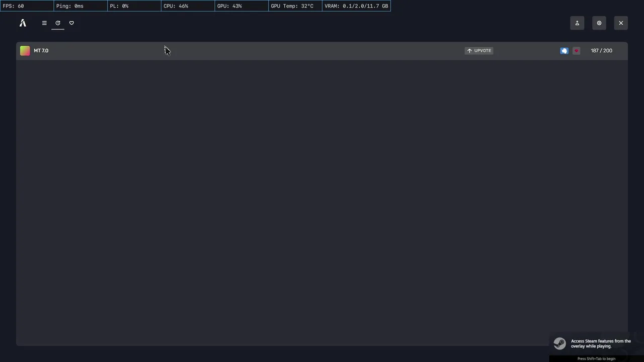Select the MT 7.0 server gradient thumbnail
Image resolution: width=644 pixels, height=362 pixels.
click(x=25, y=51)
